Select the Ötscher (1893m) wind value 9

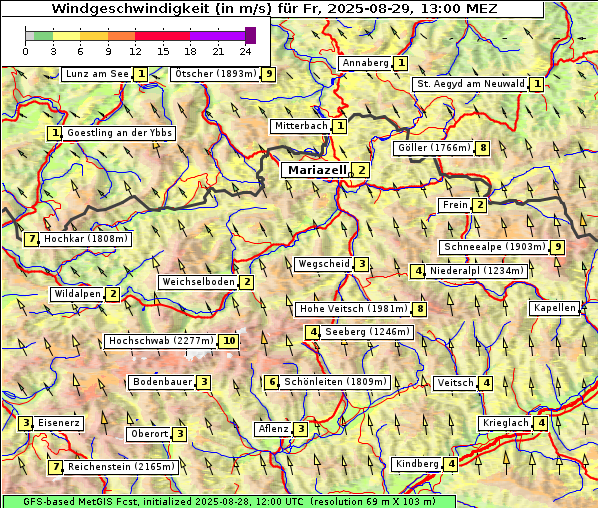tap(269, 74)
